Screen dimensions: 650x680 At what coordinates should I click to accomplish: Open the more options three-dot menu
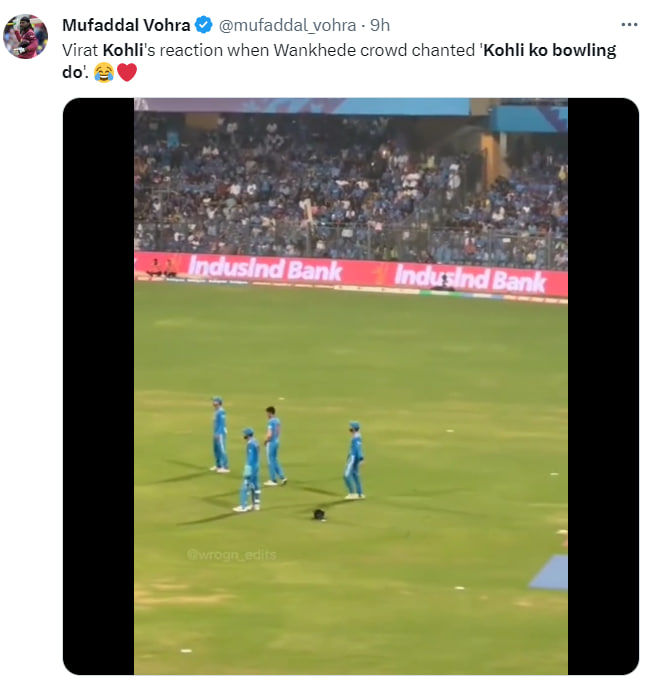pos(629,24)
